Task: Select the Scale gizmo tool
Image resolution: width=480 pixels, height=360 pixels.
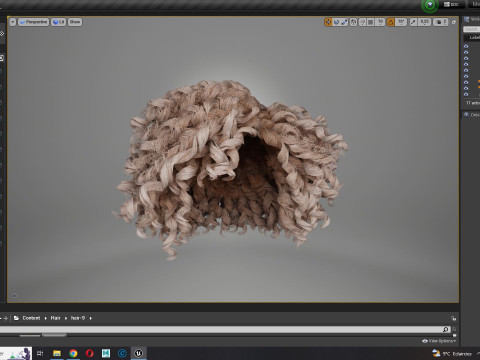Action: 344,22
